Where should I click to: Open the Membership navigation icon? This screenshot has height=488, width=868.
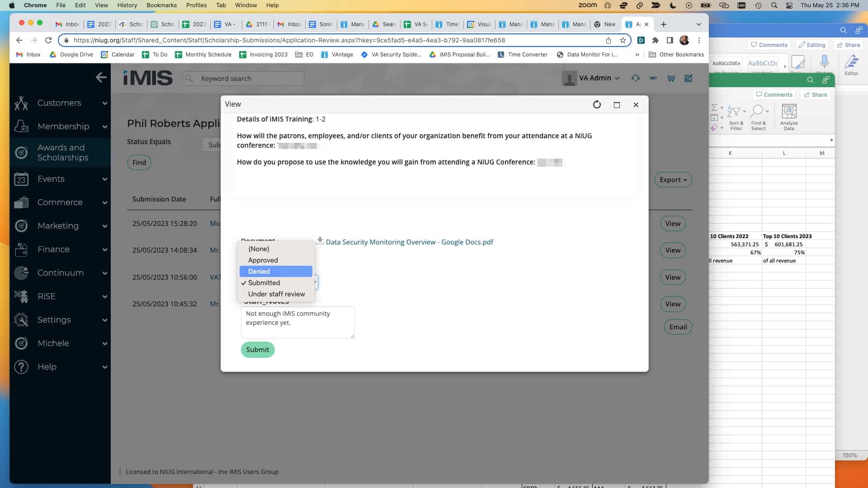click(21, 127)
